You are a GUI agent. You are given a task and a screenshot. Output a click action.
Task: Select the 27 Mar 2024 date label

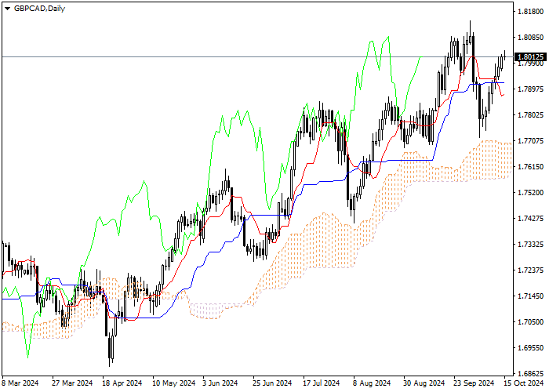tap(72, 383)
